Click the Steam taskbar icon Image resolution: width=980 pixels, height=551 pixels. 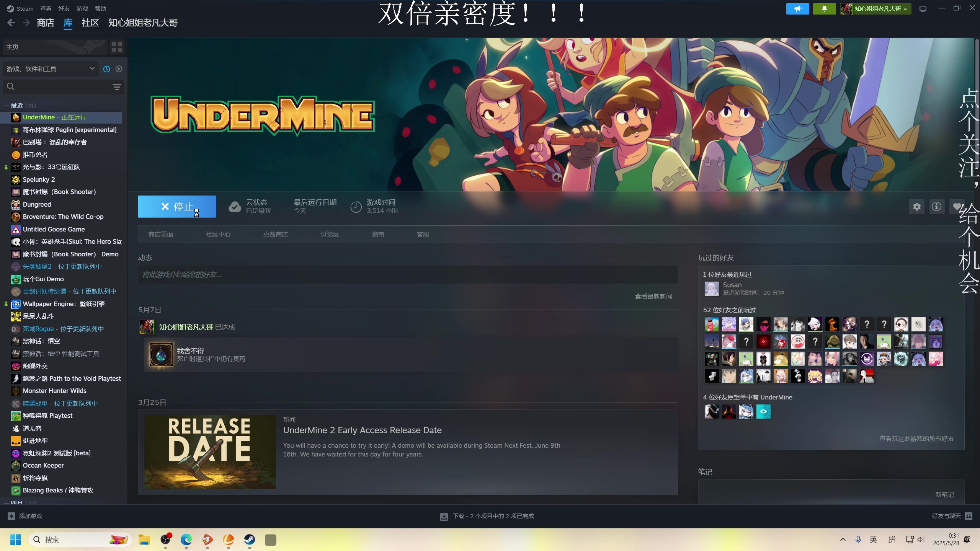coord(250,540)
